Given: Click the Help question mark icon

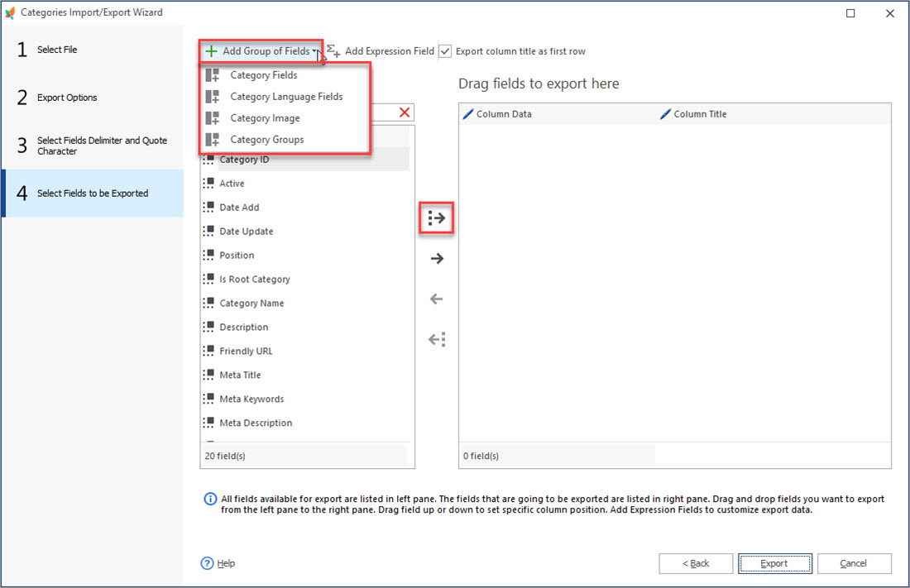Looking at the screenshot, I should point(207,563).
